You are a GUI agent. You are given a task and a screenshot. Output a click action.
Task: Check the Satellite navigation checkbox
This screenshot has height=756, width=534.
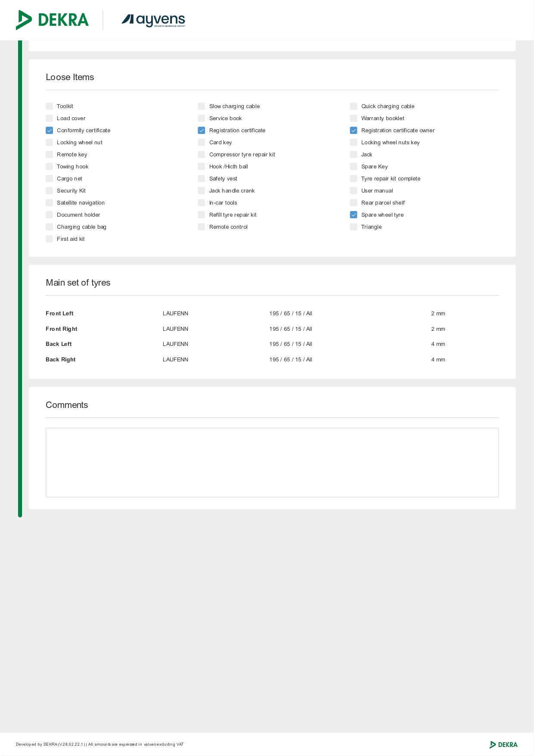pos(50,203)
